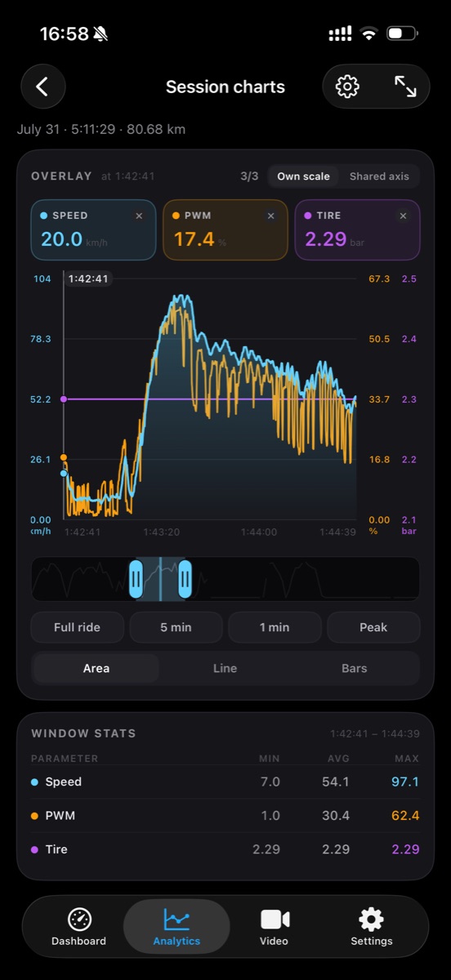Open the Analytics tab
The image size is (451, 980).
pos(176,927)
